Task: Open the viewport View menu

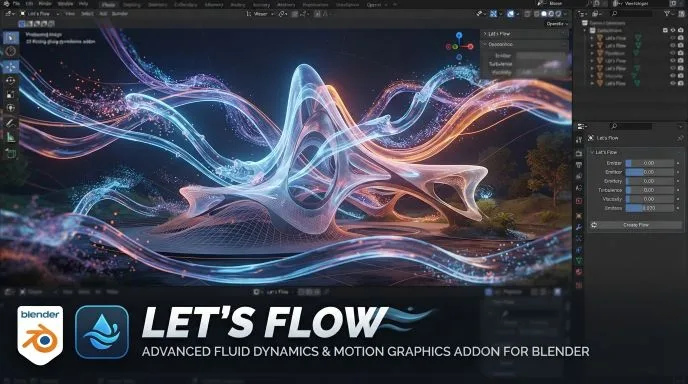Action: [x=70, y=14]
